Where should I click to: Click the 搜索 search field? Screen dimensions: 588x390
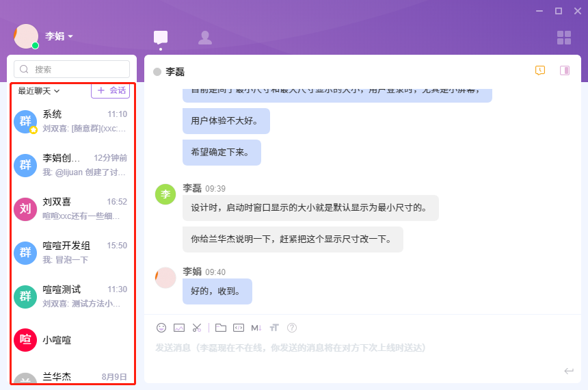(72, 69)
